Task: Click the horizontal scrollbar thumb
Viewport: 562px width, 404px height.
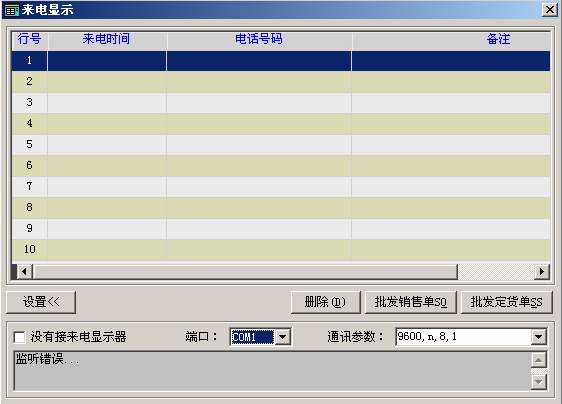Action: tap(245, 271)
